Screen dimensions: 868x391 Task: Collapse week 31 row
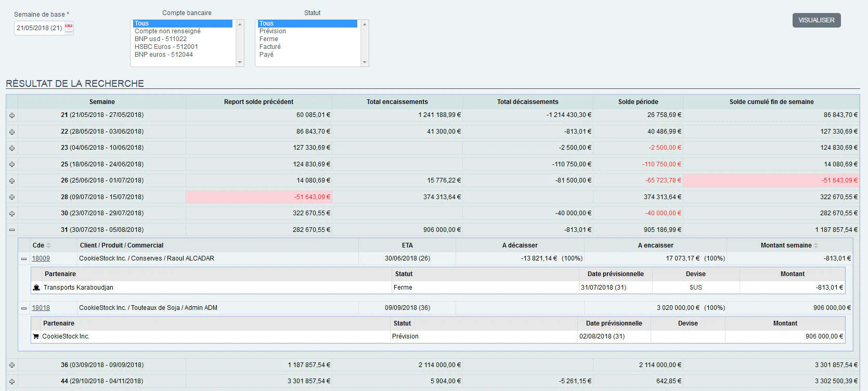(x=12, y=230)
